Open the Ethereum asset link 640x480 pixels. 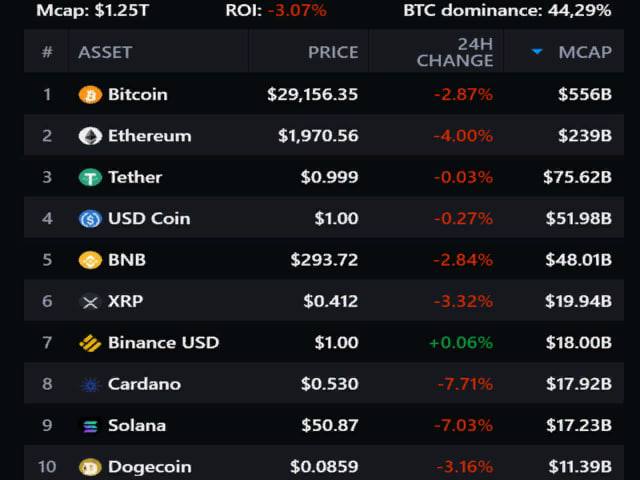(x=149, y=136)
